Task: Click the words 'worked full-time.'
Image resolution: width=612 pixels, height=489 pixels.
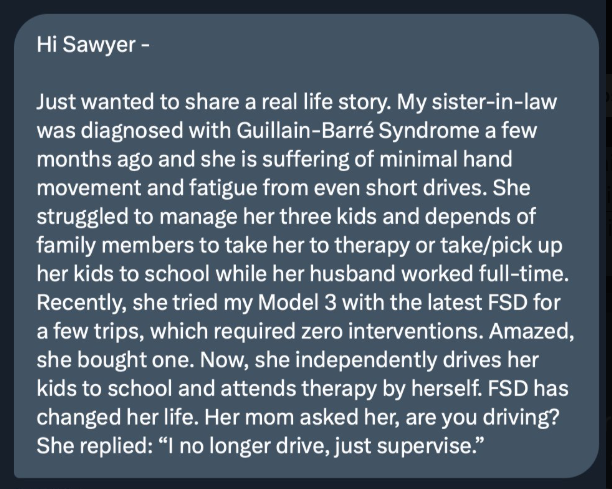Action: (x=485, y=274)
